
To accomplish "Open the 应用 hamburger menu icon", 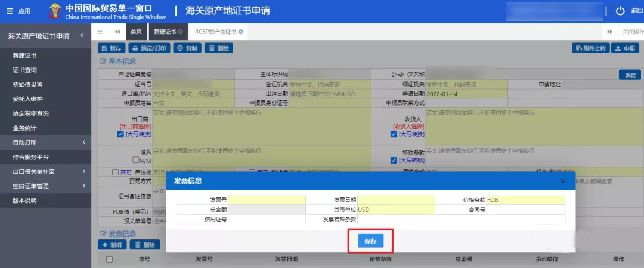I will point(10,11).
